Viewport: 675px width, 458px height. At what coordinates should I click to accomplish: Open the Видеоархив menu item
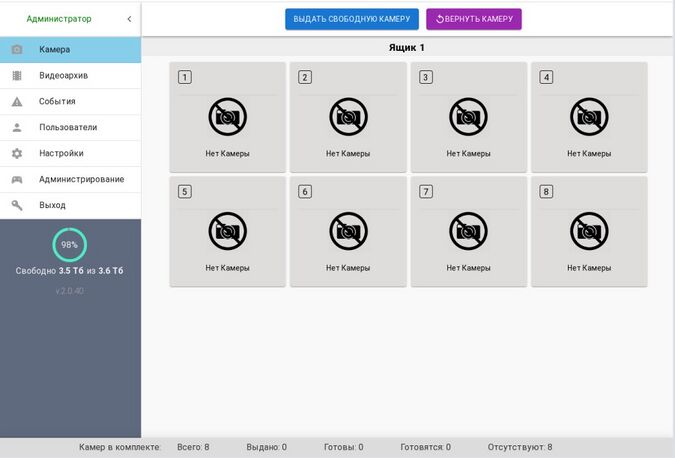(x=61, y=76)
